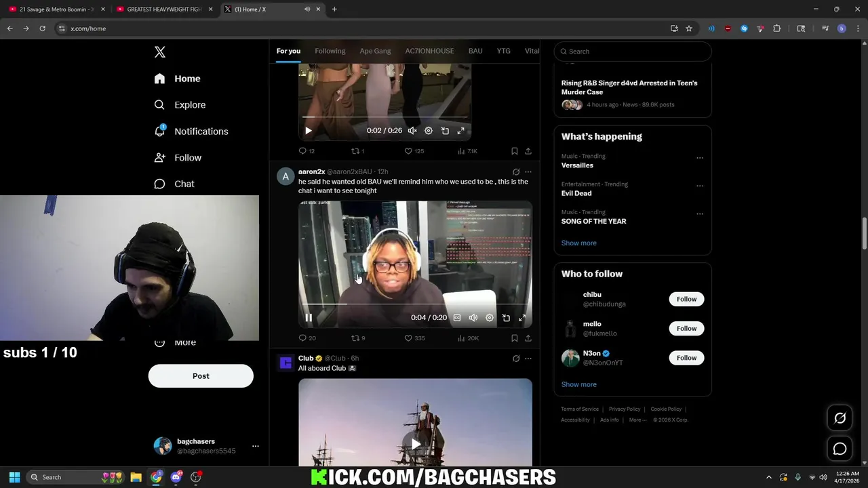Follow the N3on account

tap(686, 358)
